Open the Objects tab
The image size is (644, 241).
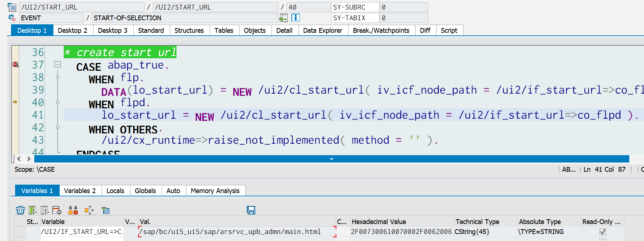pyautogui.click(x=255, y=30)
